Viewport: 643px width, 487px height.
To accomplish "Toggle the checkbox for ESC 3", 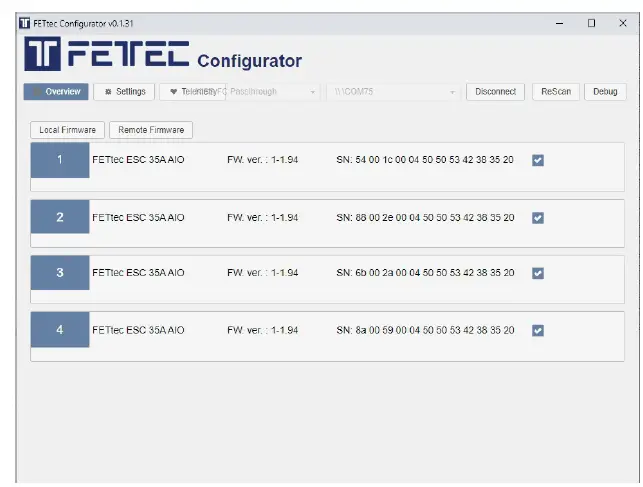I will (x=538, y=273).
